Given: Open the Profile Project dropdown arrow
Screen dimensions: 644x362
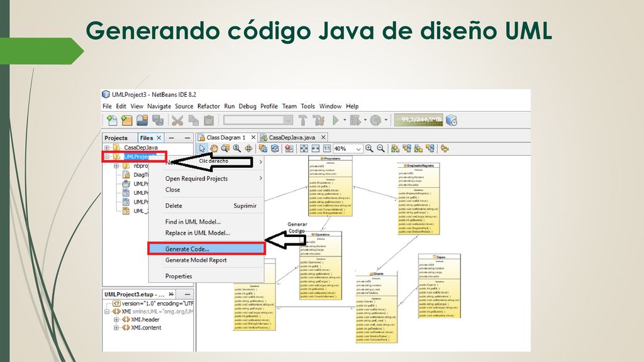Looking at the screenshot, I should point(386,120).
